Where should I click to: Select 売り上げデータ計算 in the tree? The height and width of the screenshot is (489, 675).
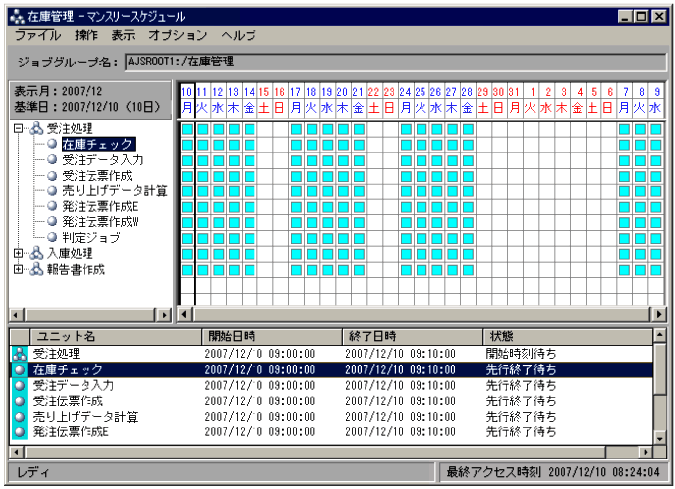[115, 191]
